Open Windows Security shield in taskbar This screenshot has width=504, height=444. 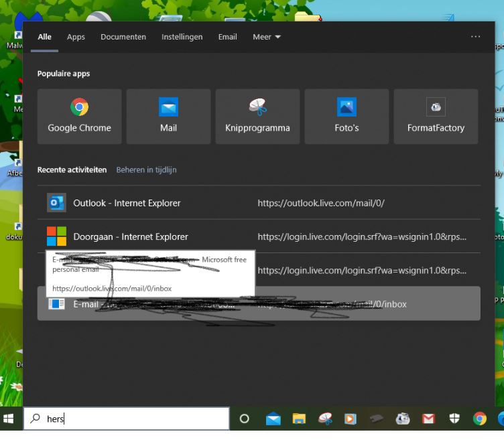(x=454, y=419)
